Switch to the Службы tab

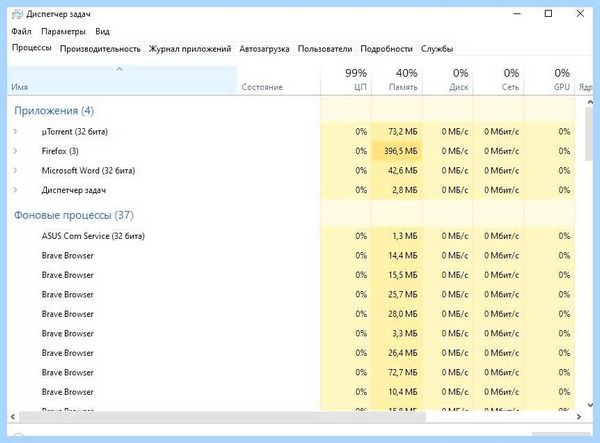pyautogui.click(x=437, y=49)
